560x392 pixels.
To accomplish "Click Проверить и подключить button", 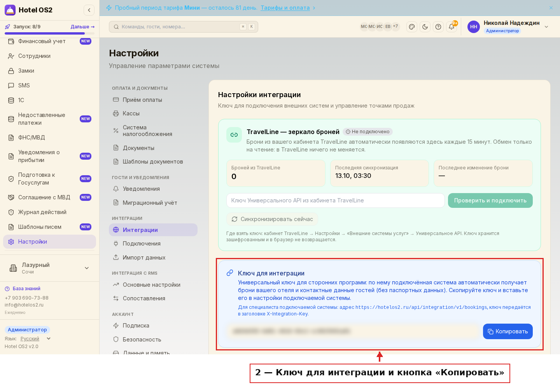I will tap(490, 200).
